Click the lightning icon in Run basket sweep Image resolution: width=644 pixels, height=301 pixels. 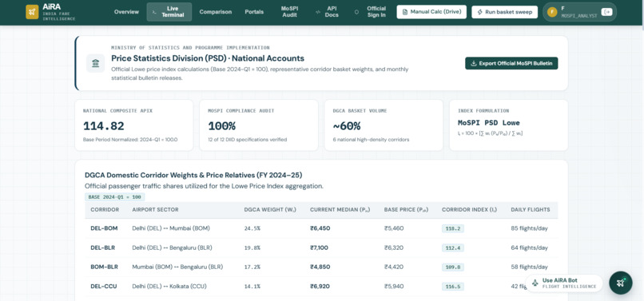pyautogui.click(x=479, y=12)
